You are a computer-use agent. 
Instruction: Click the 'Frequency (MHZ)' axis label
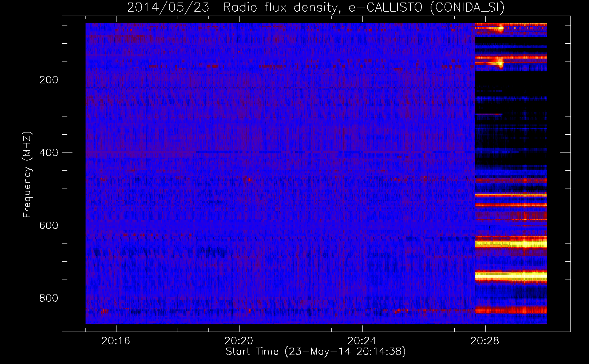pos(27,174)
